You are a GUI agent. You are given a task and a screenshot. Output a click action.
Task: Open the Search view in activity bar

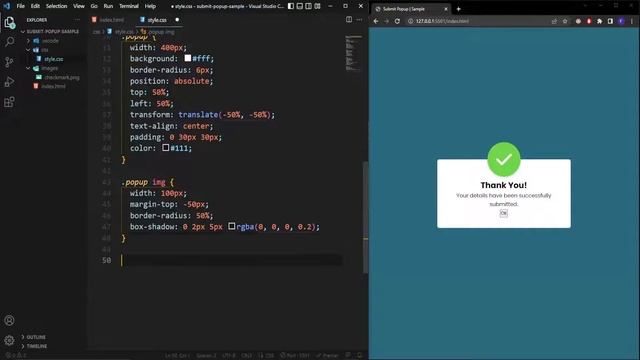(9, 42)
